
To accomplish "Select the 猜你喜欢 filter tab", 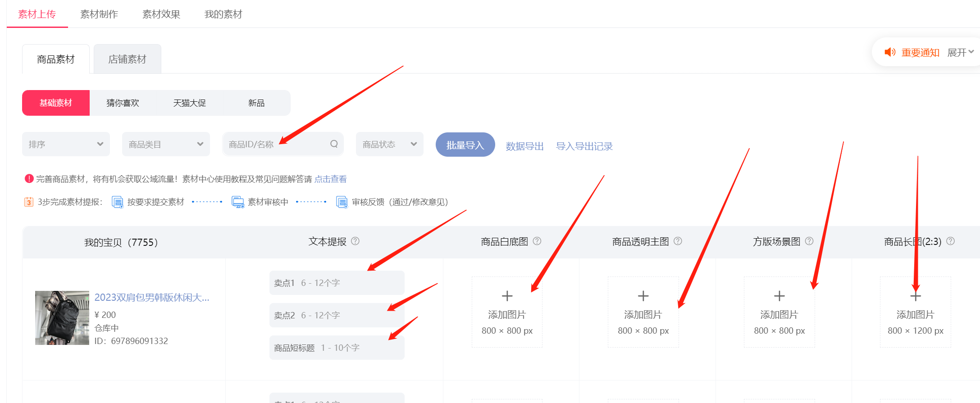I will click(x=123, y=103).
